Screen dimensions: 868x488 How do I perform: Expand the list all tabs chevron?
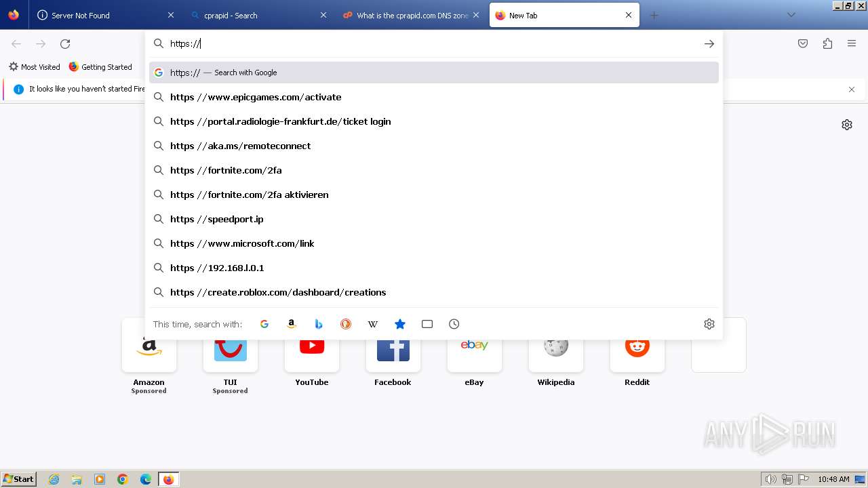pyautogui.click(x=791, y=15)
